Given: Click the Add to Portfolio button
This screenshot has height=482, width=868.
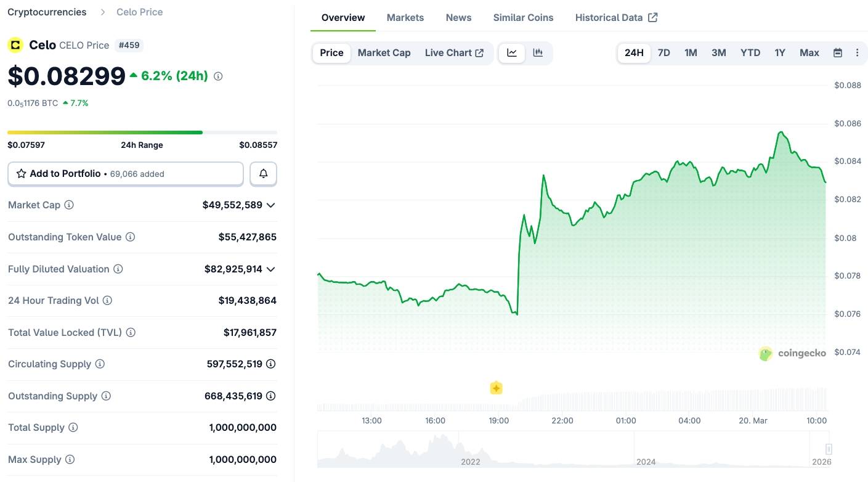Looking at the screenshot, I should (125, 173).
